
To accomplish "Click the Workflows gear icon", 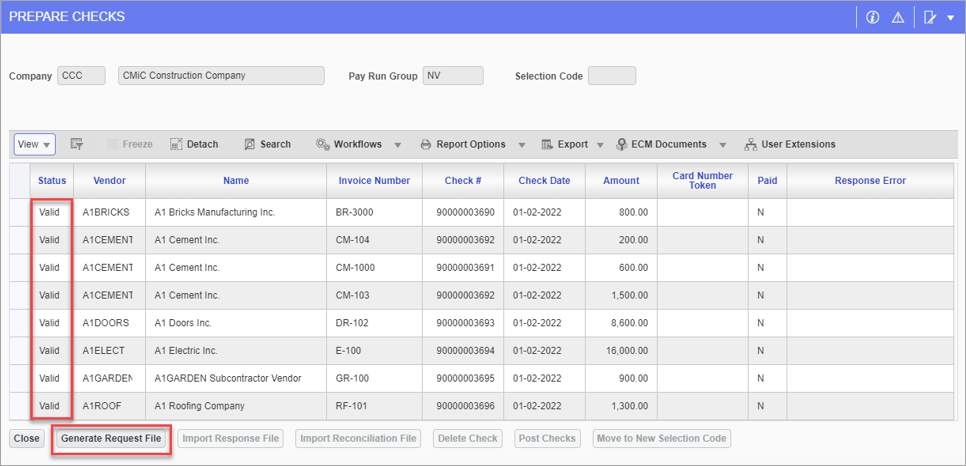I will click(x=323, y=144).
